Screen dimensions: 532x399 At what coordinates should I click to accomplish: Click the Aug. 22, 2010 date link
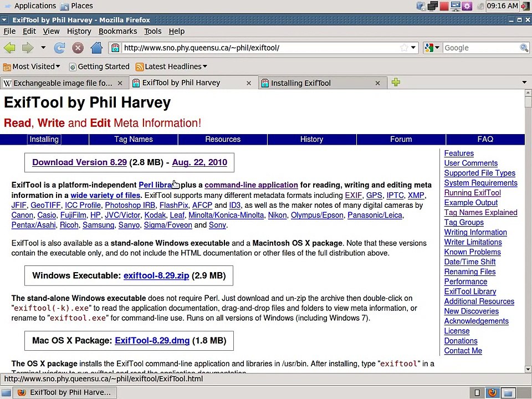(x=199, y=162)
